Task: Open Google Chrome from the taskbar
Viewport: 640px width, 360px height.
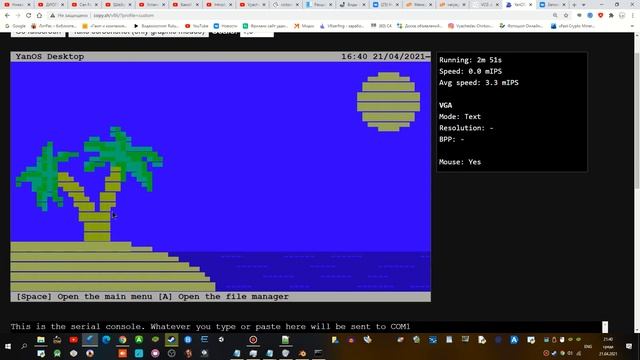Action: [122, 340]
